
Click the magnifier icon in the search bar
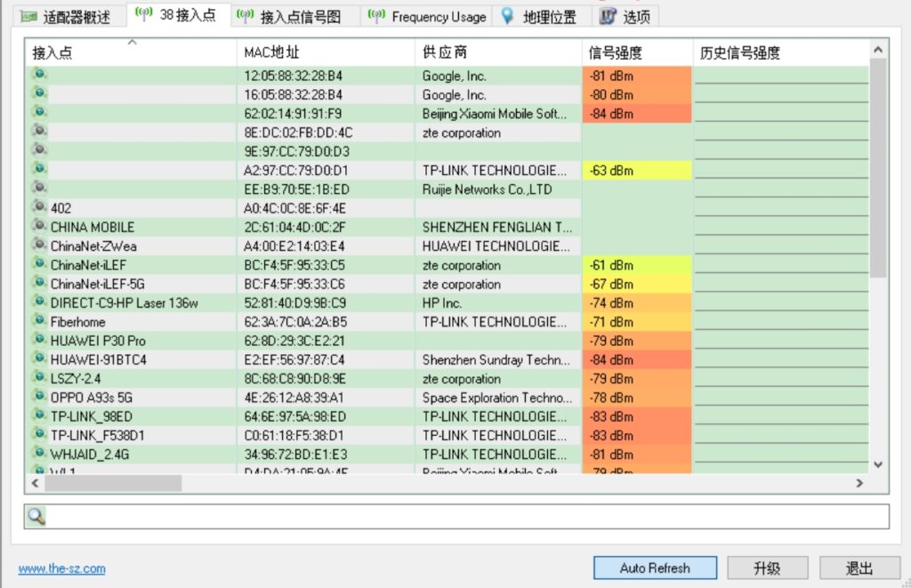(x=36, y=517)
